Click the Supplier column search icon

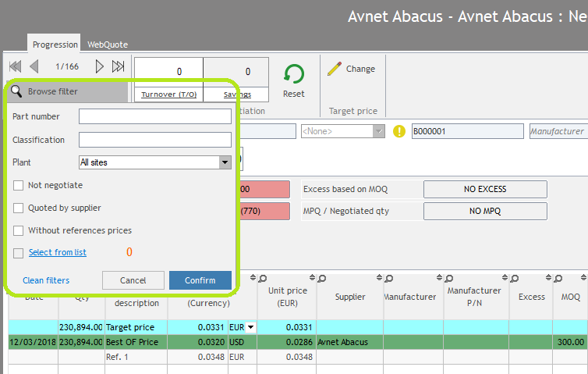pos(321,278)
